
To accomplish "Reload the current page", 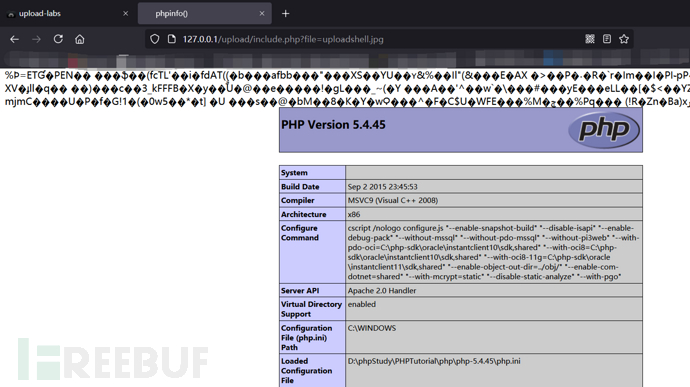I will (x=58, y=39).
